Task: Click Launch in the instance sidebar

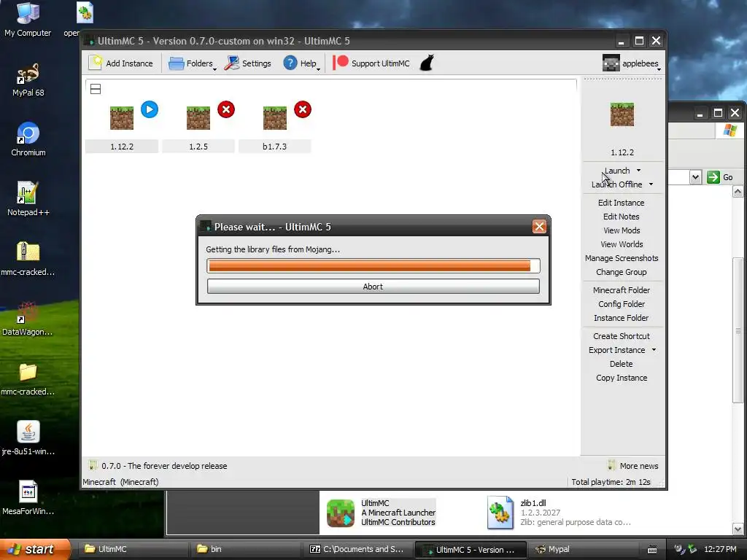Action: pos(617,171)
